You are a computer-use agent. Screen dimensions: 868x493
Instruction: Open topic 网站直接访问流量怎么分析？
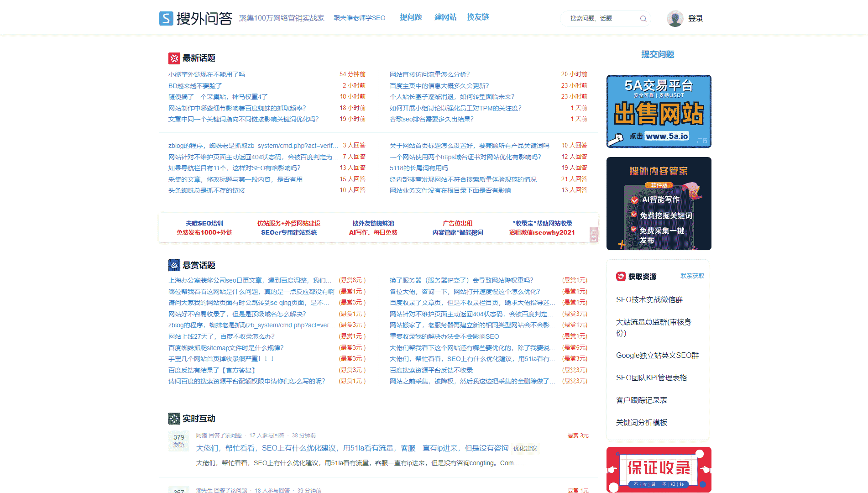[429, 74]
